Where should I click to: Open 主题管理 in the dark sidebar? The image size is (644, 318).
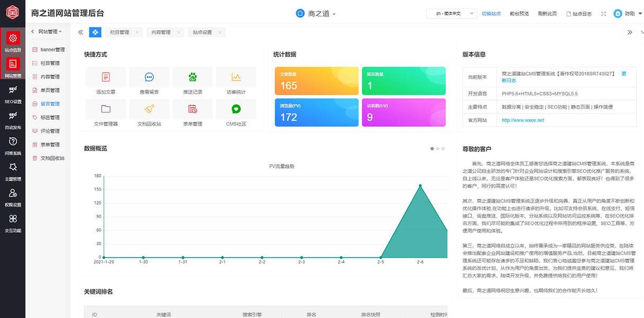click(13, 171)
